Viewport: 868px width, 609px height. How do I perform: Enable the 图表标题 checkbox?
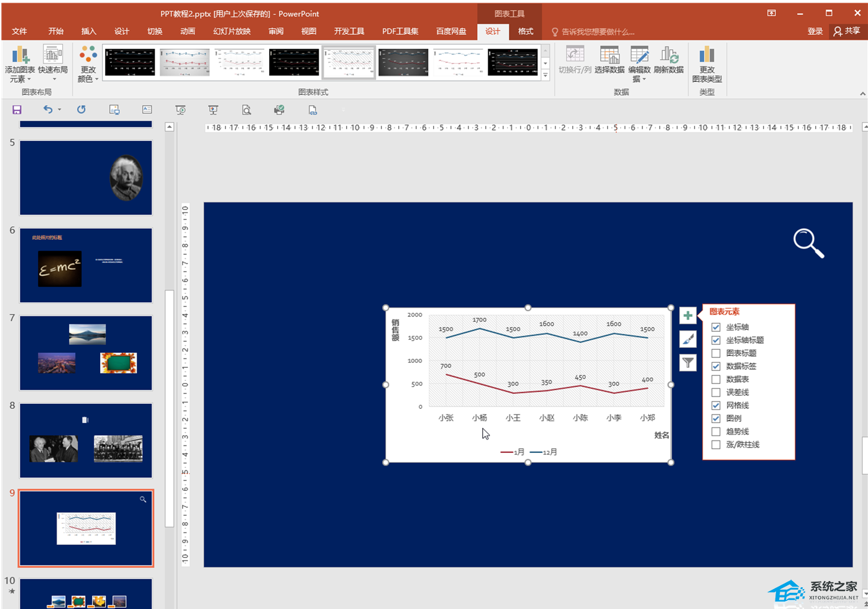(716, 353)
